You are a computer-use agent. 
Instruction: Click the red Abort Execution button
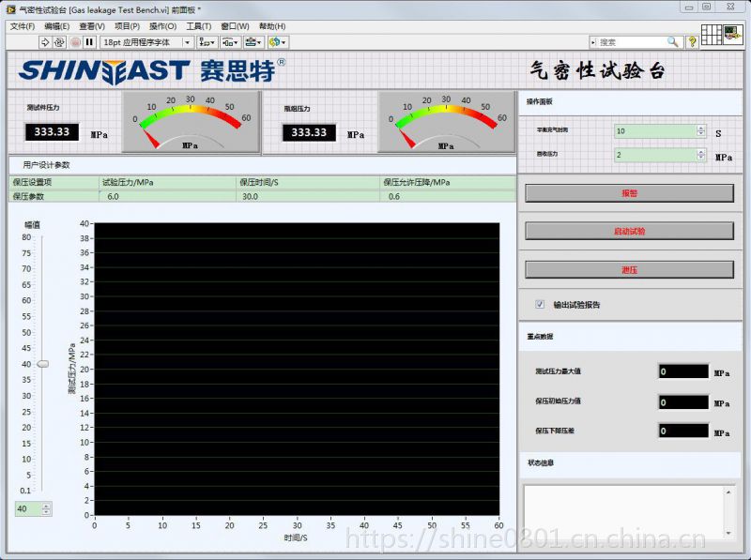(x=75, y=42)
